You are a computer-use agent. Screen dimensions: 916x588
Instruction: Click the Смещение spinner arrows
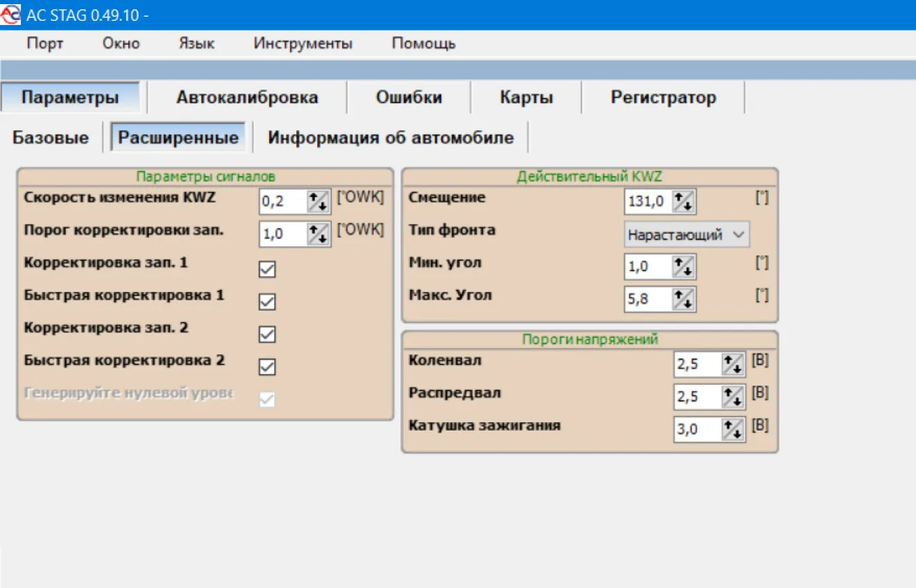point(684,202)
